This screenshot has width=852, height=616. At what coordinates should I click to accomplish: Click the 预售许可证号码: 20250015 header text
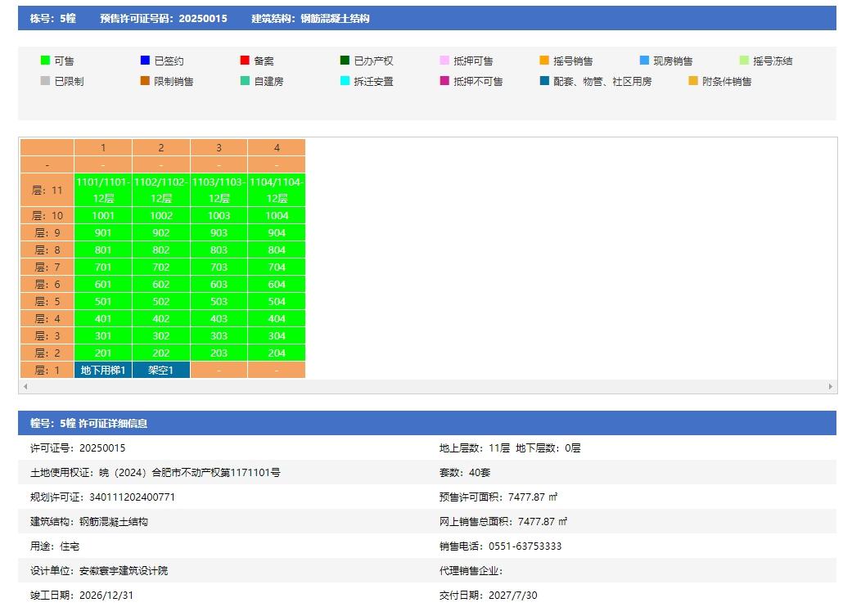pos(164,19)
